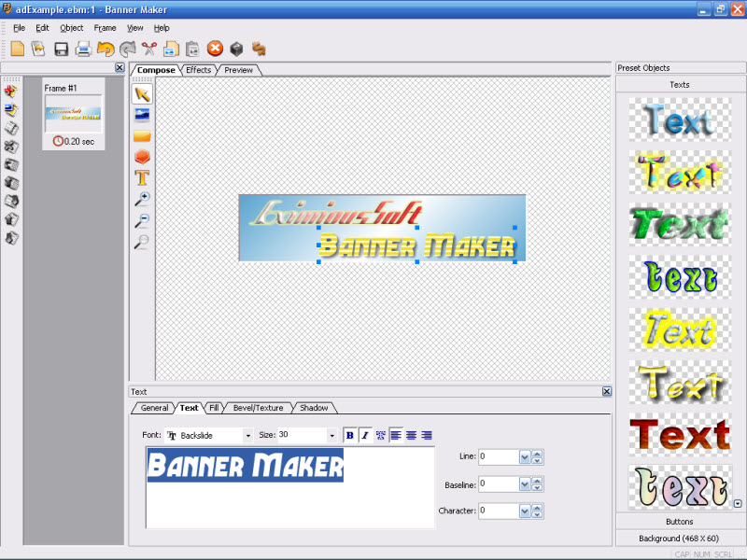
Task: Open the Character value dropdown arrow
Action: [525, 511]
